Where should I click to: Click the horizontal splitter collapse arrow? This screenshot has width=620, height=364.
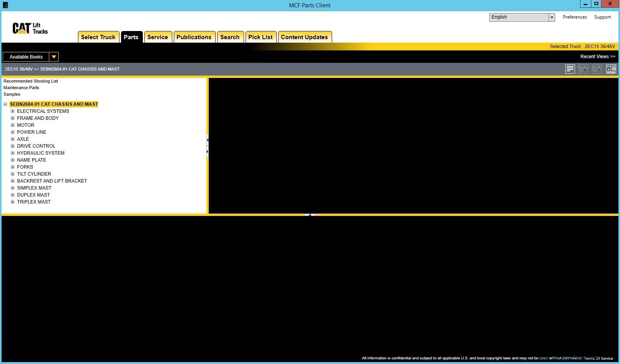coord(310,214)
